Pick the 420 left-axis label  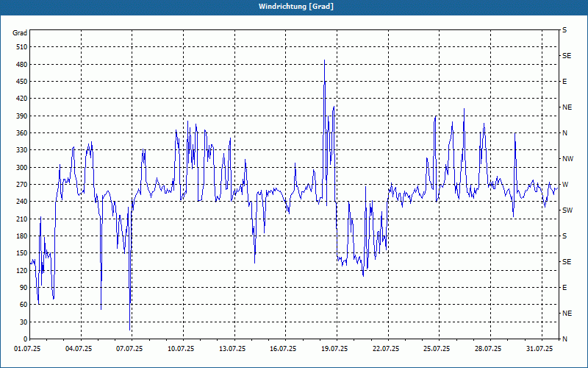pos(22,99)
